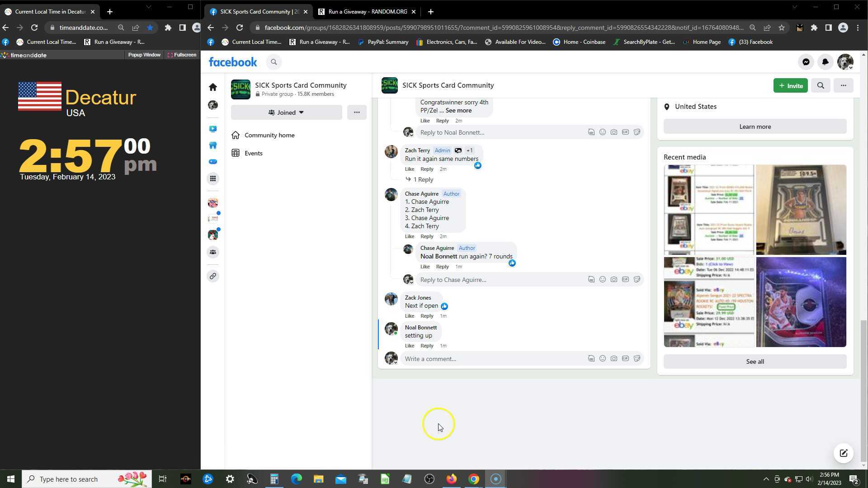Click the Facebook search magnifier icon
The width and height of the screenshot is (868, 488).
(274, 62)
